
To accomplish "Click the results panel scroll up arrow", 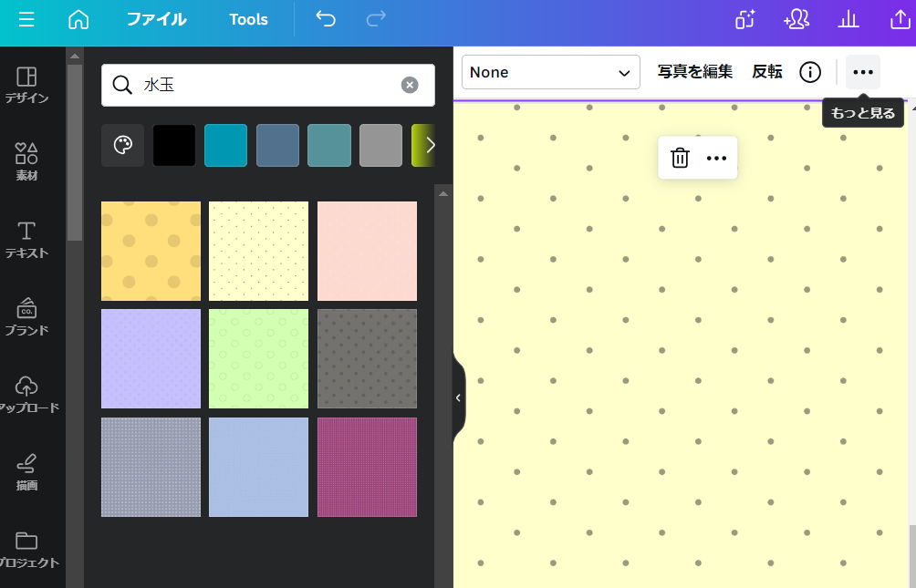I will click(x=443, y=193).
